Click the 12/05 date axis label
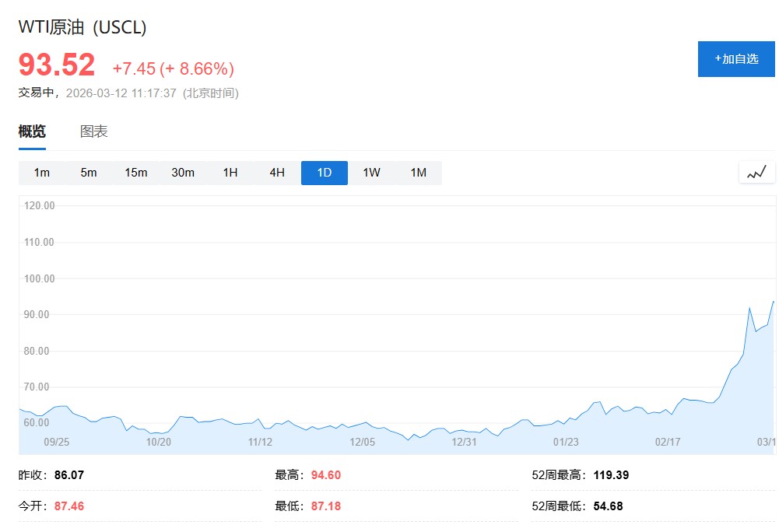The image size is (779, 532). pyautogui.click(x=363, y=442)
